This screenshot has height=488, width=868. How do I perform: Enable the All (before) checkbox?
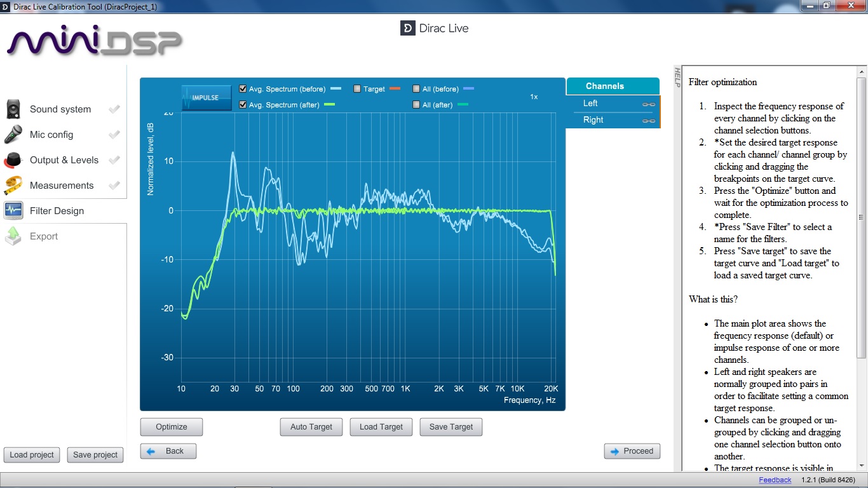(416, 89)
